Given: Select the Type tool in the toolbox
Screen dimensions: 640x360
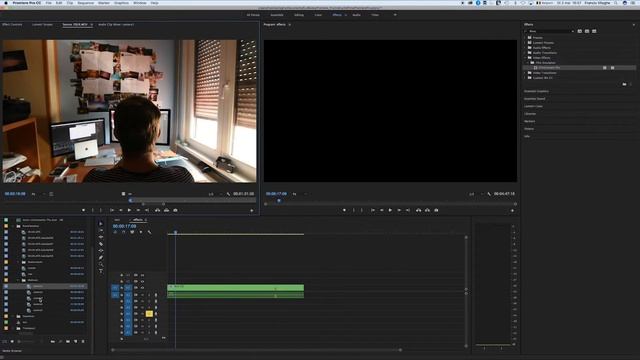Looking at the screenshot, I should click(x=101, y=271).
